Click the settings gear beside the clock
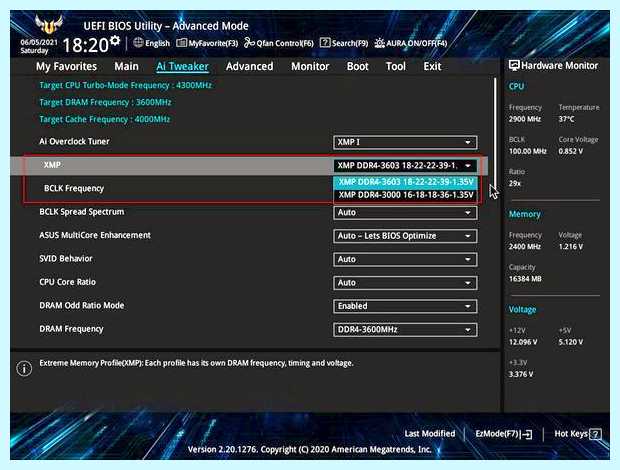Screen dimensions: 620x470 [115, 40]
